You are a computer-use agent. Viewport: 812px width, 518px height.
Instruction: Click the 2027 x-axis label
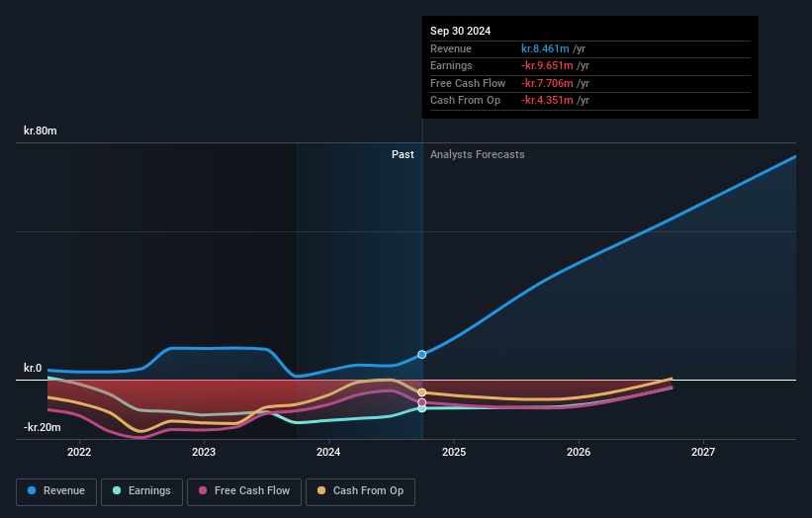[703, 453]
